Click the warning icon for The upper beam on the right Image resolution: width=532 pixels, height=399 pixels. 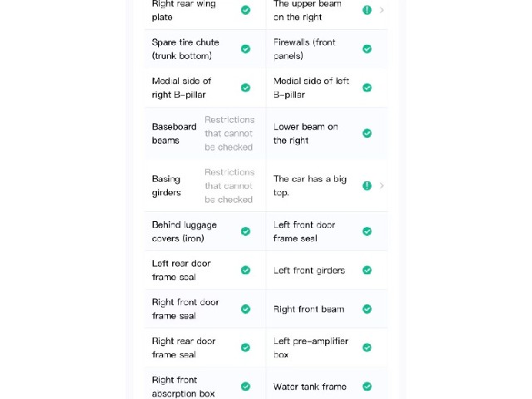click(x=367, y=10)
